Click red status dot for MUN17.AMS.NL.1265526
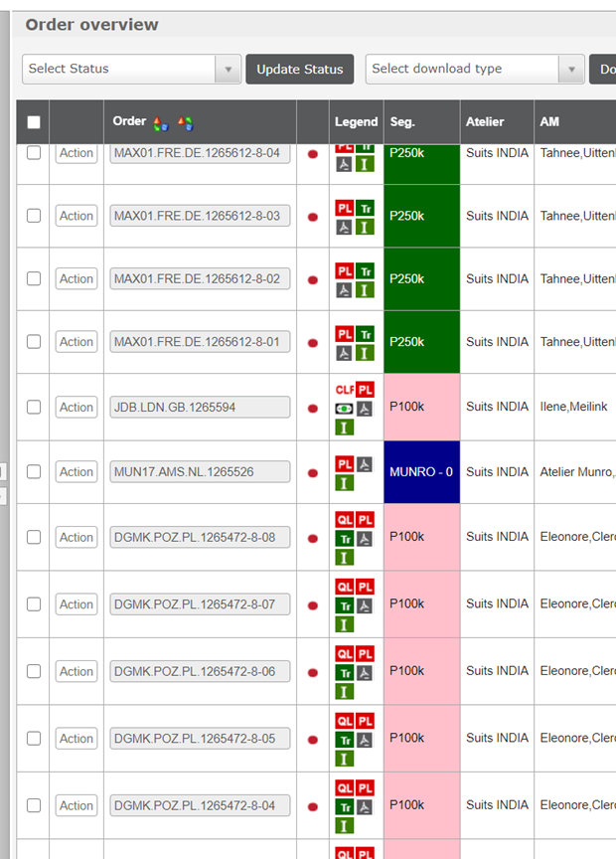Image resolution: width=616 pixels, height=859 pixels. tap(313, 473)
